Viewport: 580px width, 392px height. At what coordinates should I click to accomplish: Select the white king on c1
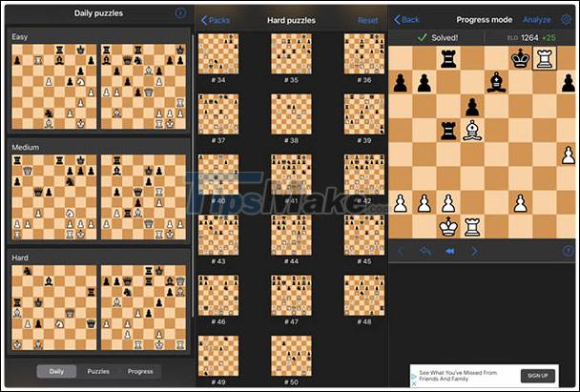coord(448,226)
